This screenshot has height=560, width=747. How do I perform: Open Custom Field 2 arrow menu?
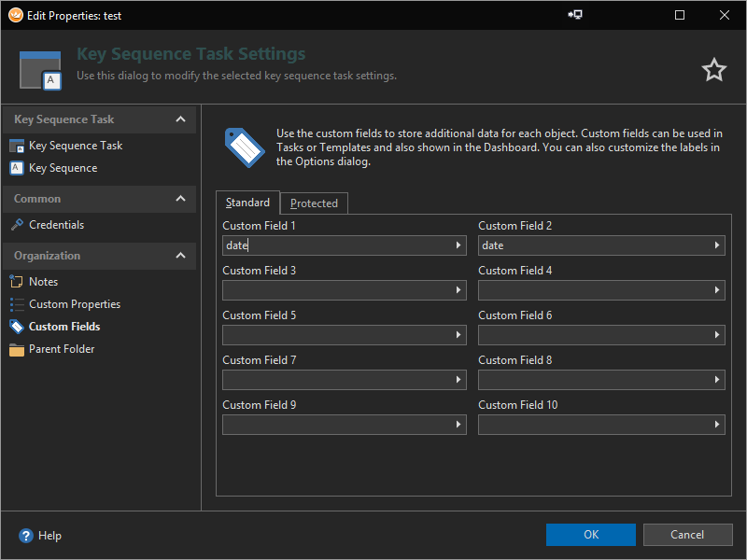coord(717,245)
